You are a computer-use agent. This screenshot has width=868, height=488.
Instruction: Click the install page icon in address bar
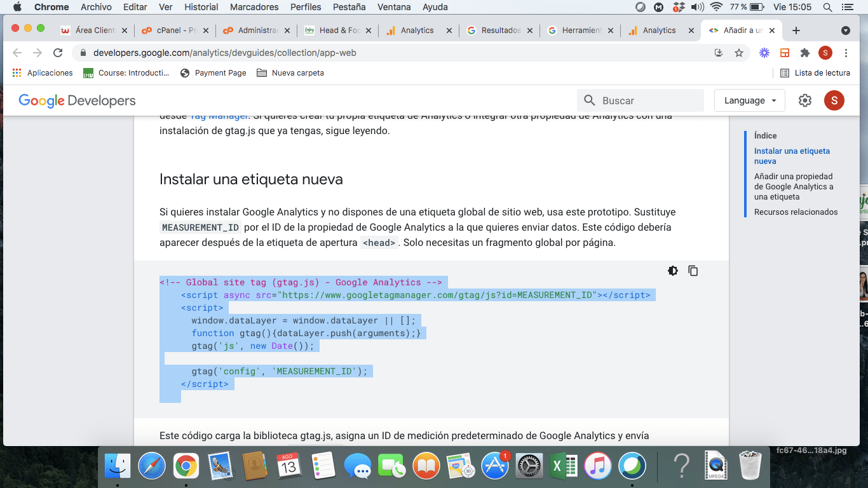point(719,53)
